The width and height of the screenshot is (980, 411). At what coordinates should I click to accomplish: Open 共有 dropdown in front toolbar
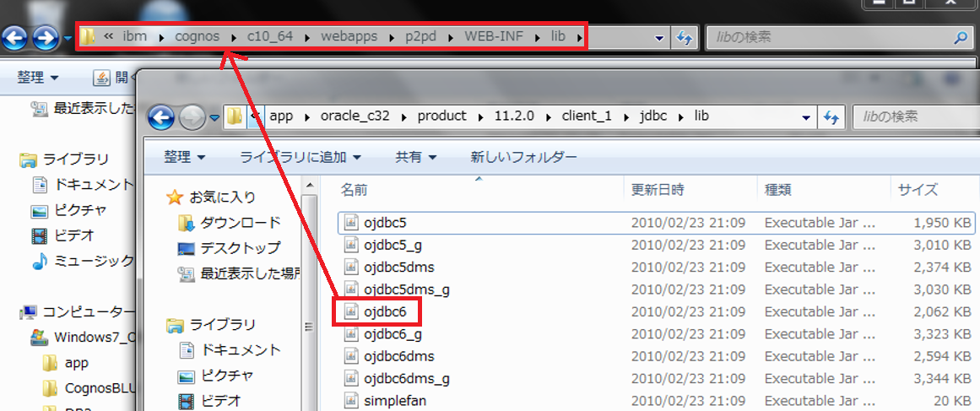coord(415,157)
